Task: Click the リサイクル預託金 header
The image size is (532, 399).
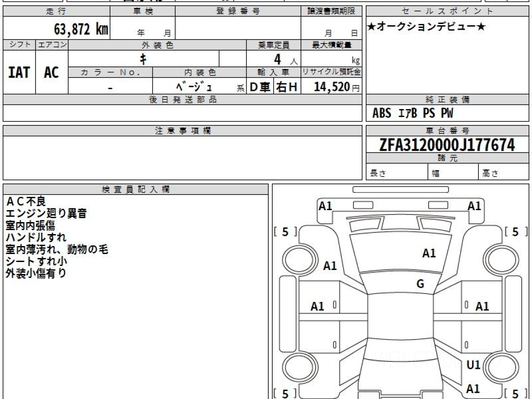Action: 331,72
